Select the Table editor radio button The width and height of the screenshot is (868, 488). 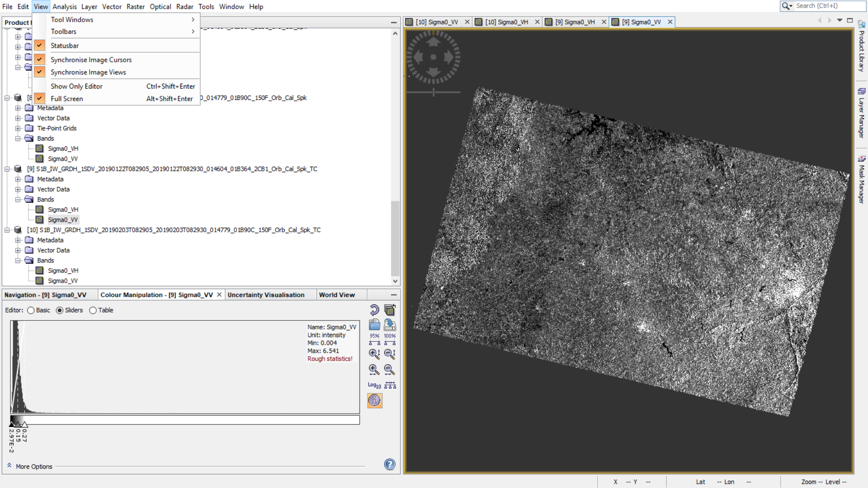(93, 310)
